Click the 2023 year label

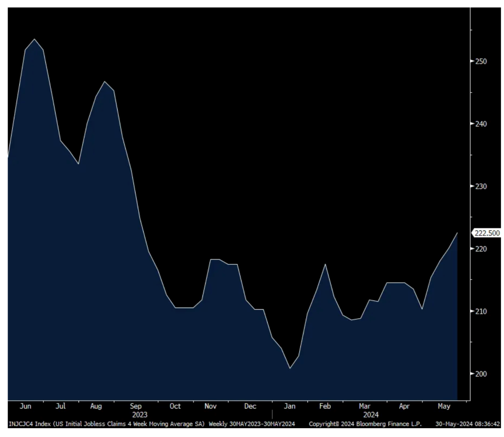pyautogui.click(x=140, y=415)
